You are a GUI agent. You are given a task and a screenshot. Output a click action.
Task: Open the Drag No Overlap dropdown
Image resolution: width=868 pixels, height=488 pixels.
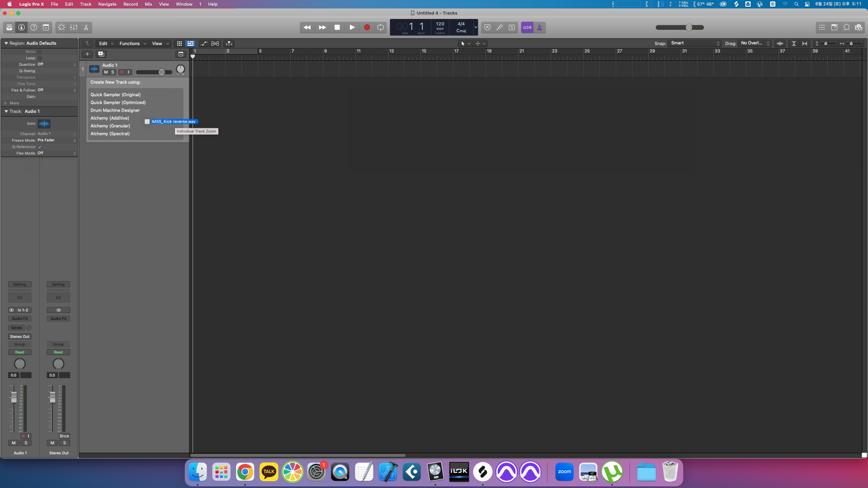[755, 43]
